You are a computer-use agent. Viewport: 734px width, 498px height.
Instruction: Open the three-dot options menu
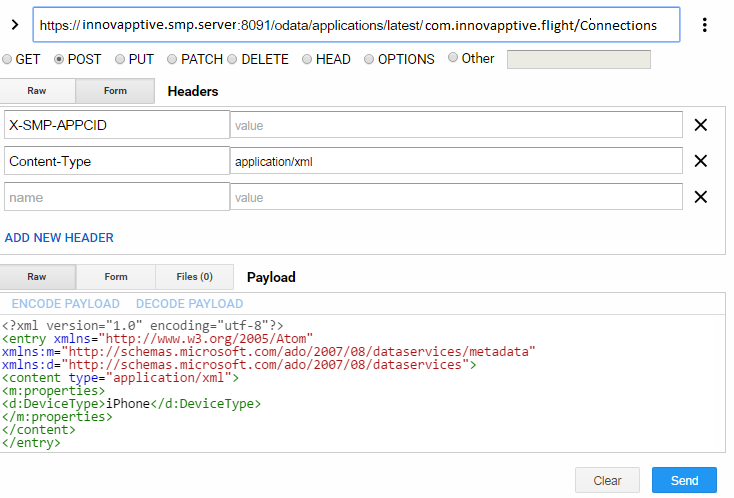(705, 25)
